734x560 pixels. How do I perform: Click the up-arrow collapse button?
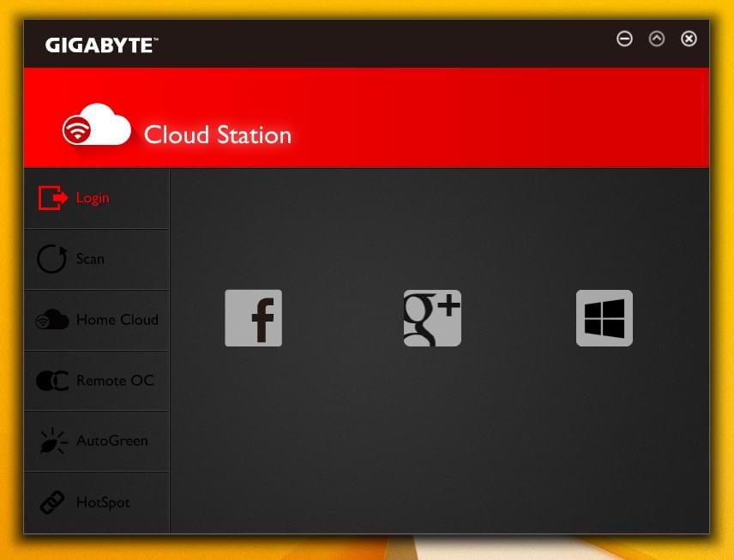(x=657, y=39)
